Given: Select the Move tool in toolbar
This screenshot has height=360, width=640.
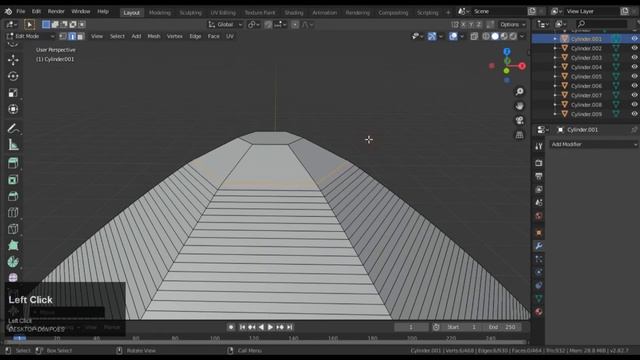Looking at the screenshot, I should (13, 60).
